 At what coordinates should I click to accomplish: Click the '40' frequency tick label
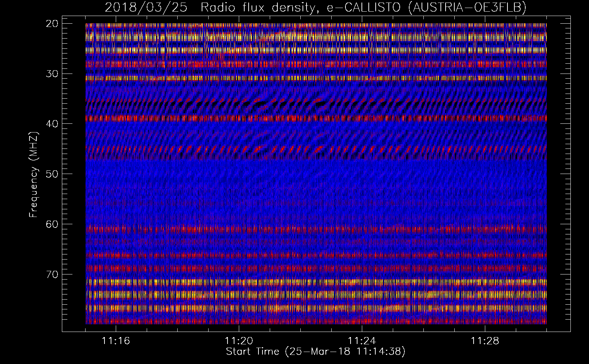point(52,124)
